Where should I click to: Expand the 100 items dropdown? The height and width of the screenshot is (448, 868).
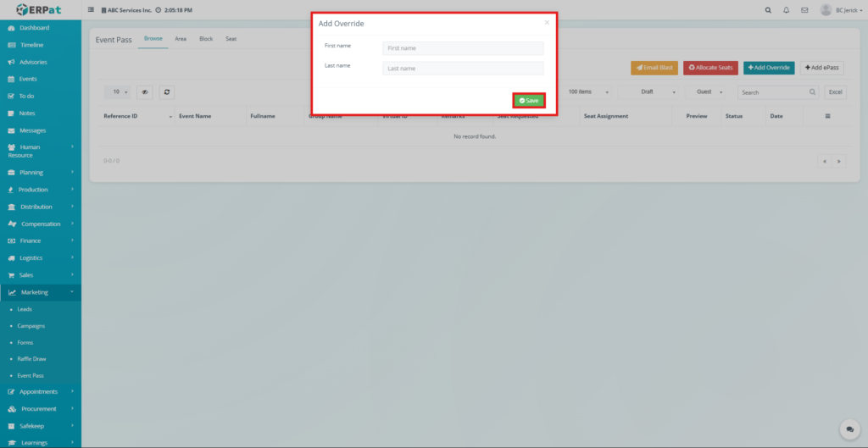589,91
